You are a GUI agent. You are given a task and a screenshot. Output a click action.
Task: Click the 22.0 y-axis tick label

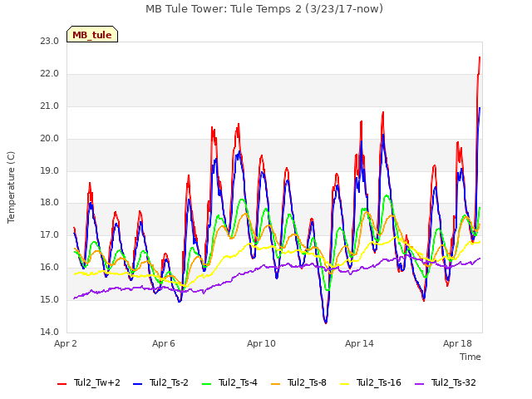tap(50, 74)
